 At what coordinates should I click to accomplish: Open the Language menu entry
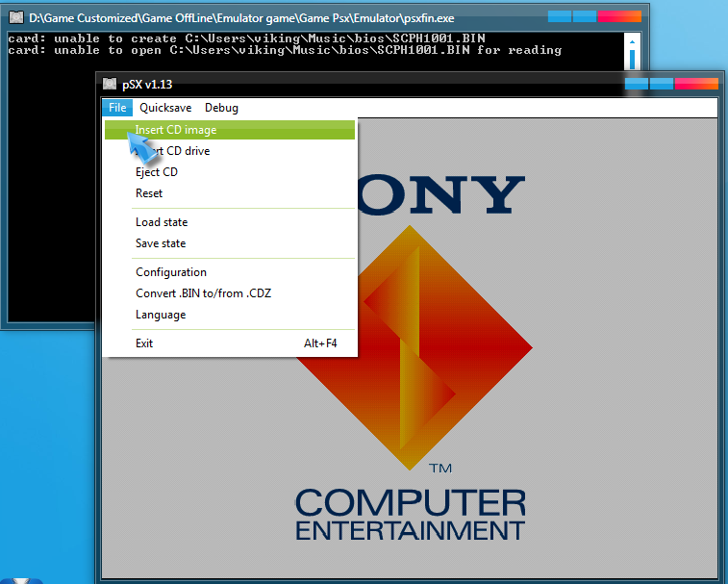pos(230,315)
